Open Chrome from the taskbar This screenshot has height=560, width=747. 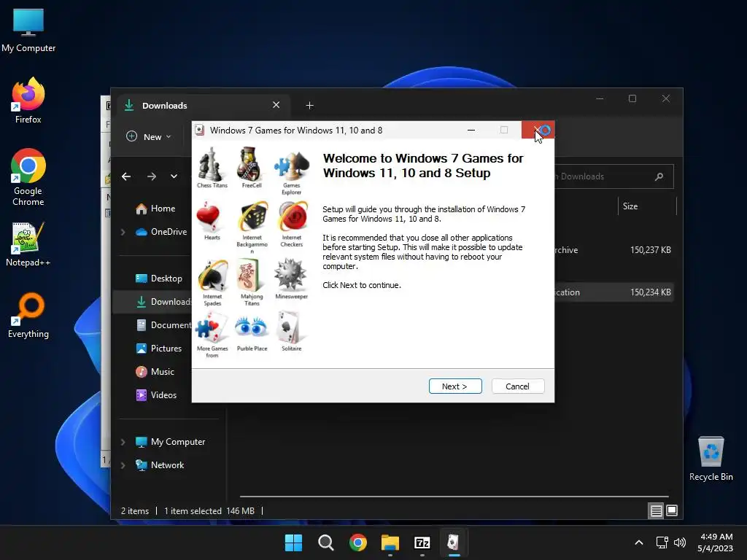357,542
